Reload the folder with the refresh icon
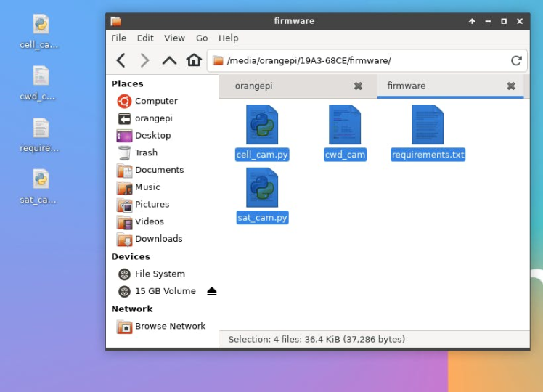The height and width of the screenshot is (392, 543). 516,61
